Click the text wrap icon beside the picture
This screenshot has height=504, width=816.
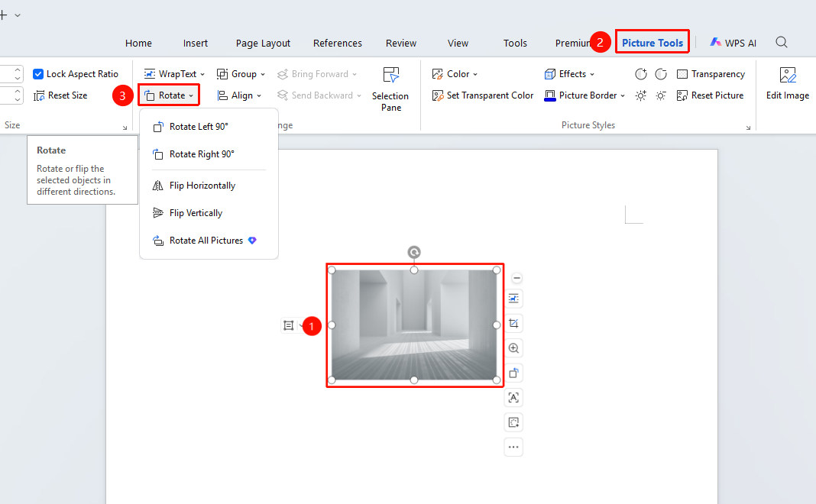513,299
